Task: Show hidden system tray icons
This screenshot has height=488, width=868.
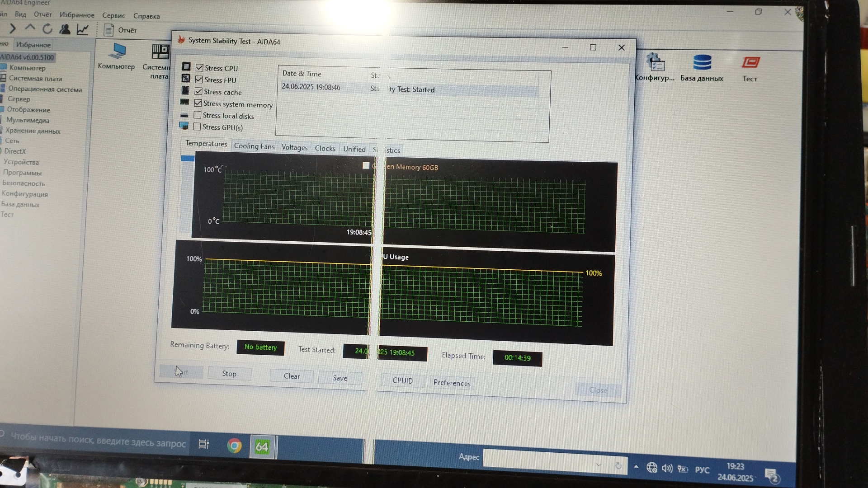Action: tap(636, 467)
